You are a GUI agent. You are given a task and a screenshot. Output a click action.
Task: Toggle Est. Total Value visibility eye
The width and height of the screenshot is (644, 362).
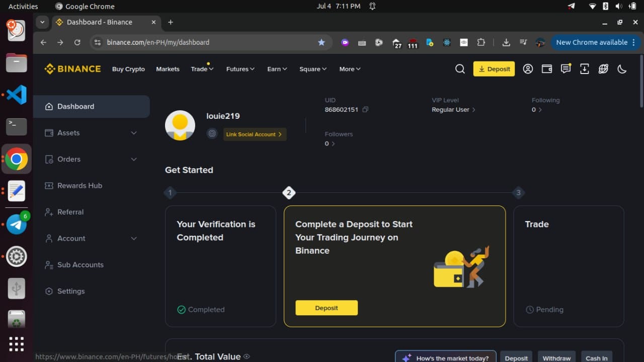tap(247, 356)
